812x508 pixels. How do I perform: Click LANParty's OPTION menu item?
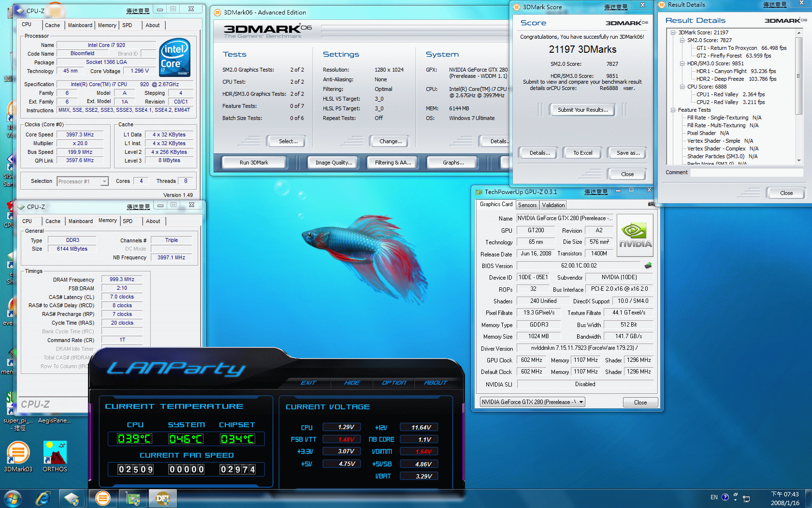click(x=394, y=383)
